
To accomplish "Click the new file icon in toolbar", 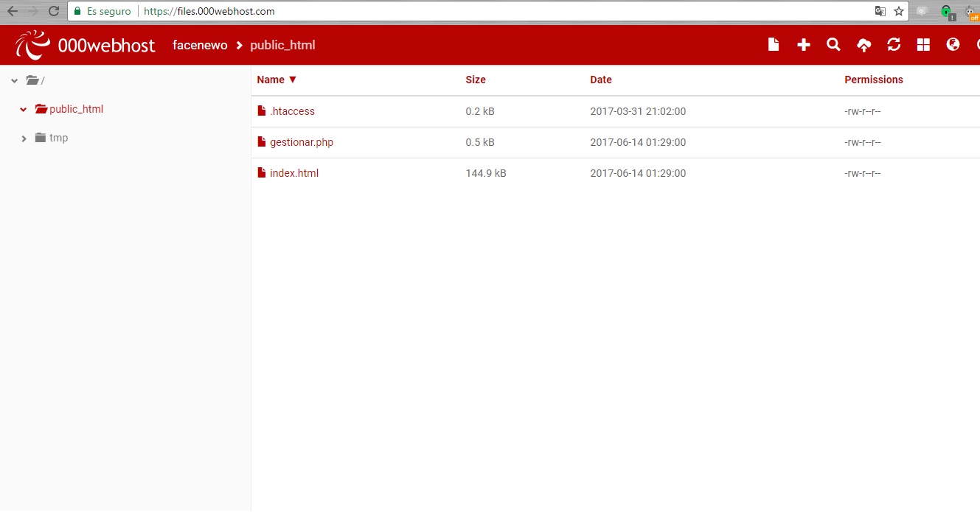I will click(774, 45).
